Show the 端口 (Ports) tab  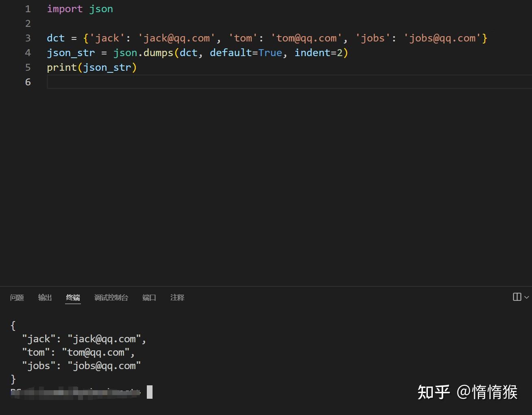tap(149, 298)
